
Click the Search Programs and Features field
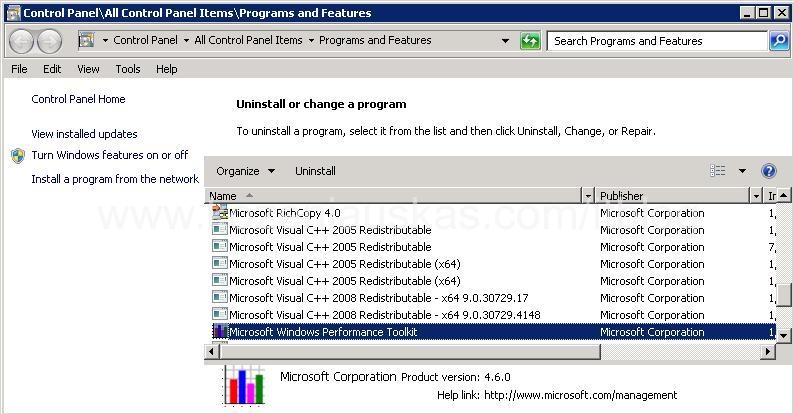point(657,41)
